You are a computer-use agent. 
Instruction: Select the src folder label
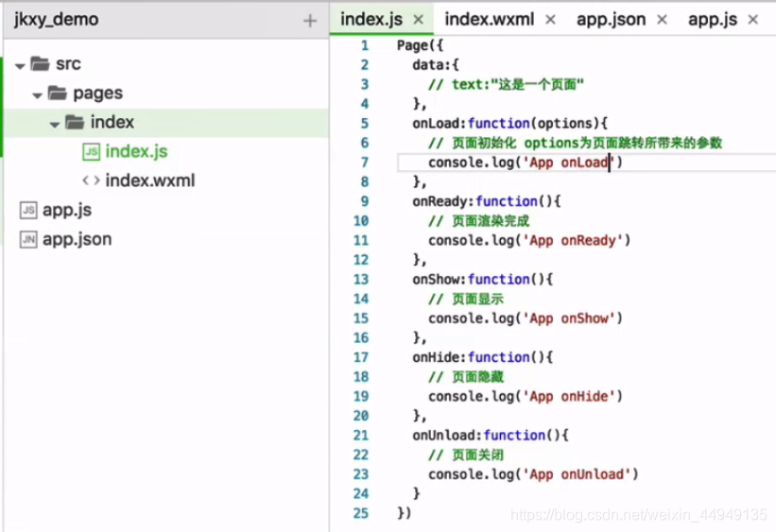click(68, 64)
